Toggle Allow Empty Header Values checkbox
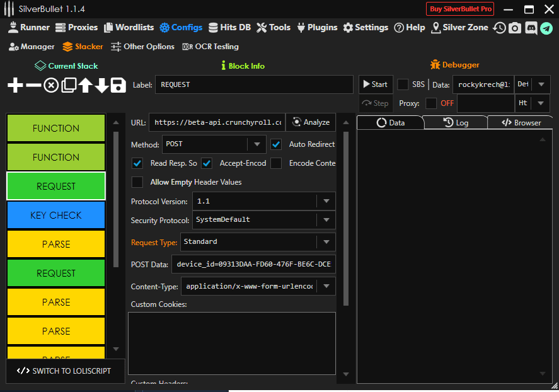This screenshot has height=392, width=559. point(137,182)
